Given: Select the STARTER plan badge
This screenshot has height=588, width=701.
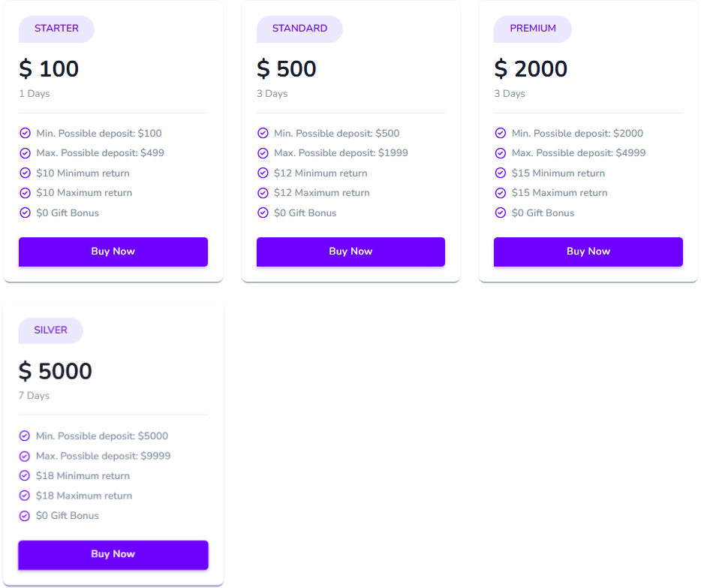Looking at the screenshot, I should pyautogui.click(x=56, y=29).
